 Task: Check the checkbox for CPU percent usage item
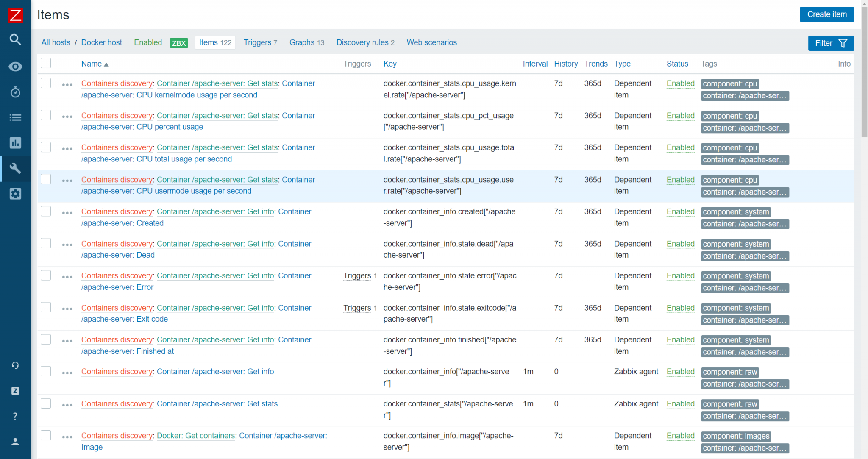(45, 115)
